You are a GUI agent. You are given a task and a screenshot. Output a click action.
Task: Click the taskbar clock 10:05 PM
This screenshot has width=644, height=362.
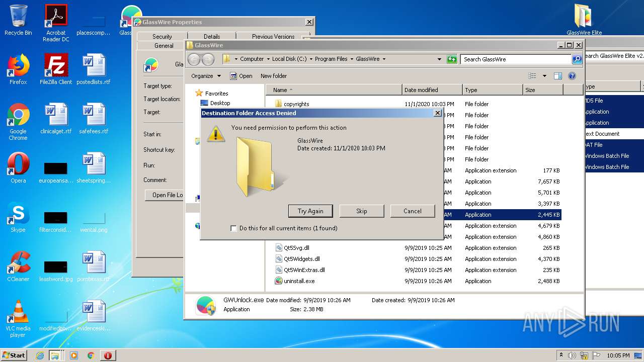(618, 355)
